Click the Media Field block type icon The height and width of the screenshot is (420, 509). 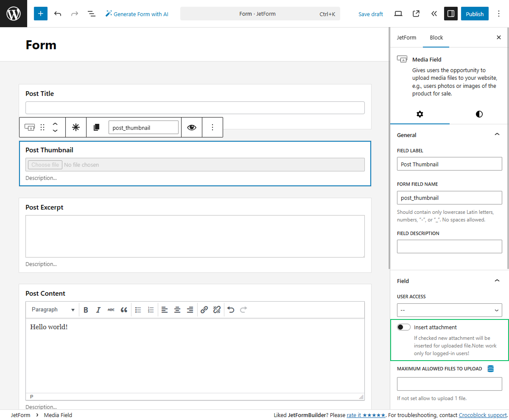[x=30, y=127]
